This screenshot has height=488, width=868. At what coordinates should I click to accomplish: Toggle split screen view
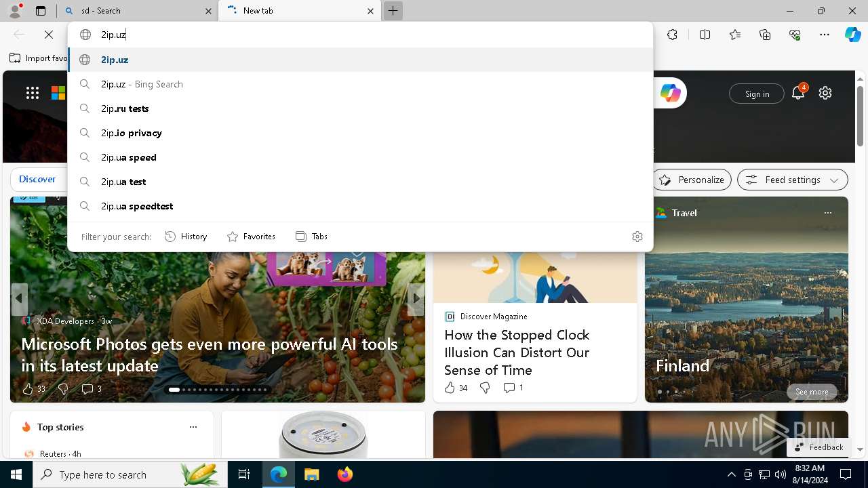point(705,35)
